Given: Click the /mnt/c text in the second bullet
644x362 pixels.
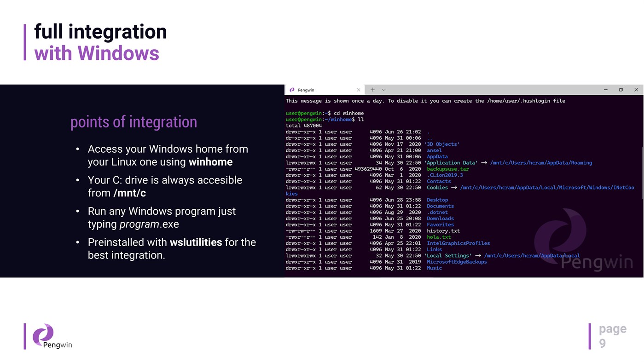Looking at the screenshot, I should tap(129, 193).
